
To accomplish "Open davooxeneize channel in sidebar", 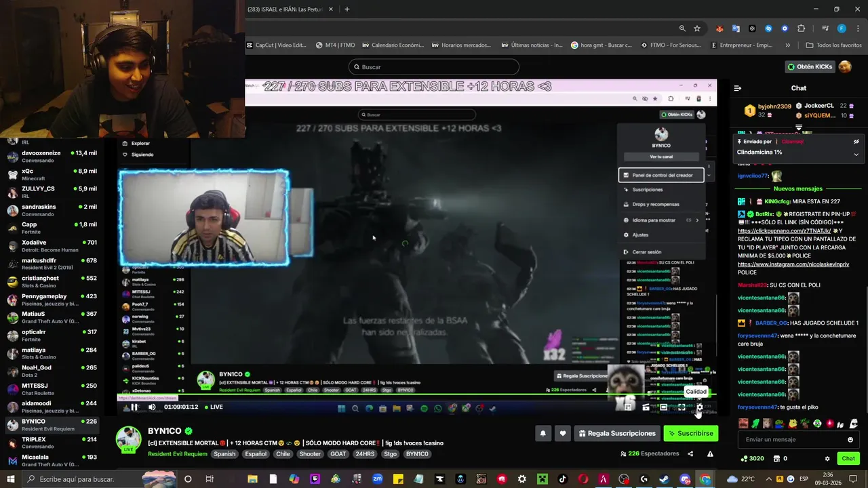I will tap(52, 157).
